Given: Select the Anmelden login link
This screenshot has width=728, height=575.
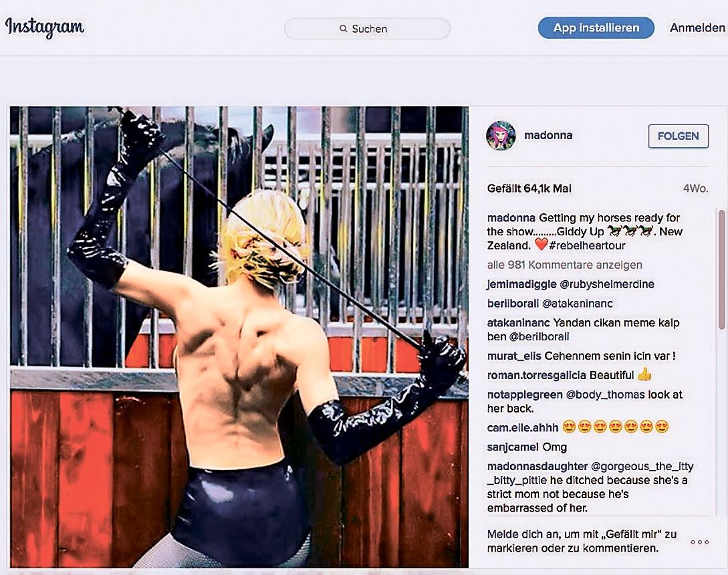Looking at the screenshot, I should tap(697, 28).
